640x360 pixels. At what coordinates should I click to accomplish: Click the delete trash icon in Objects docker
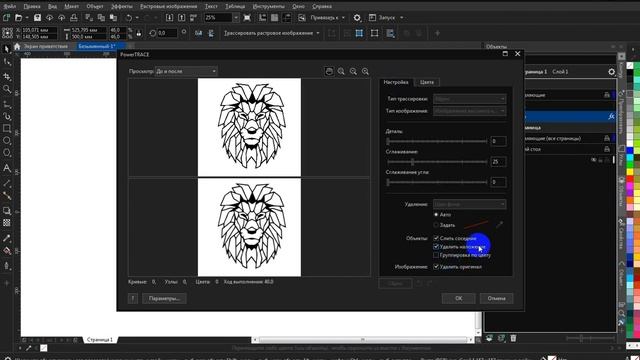pos(513,338)
